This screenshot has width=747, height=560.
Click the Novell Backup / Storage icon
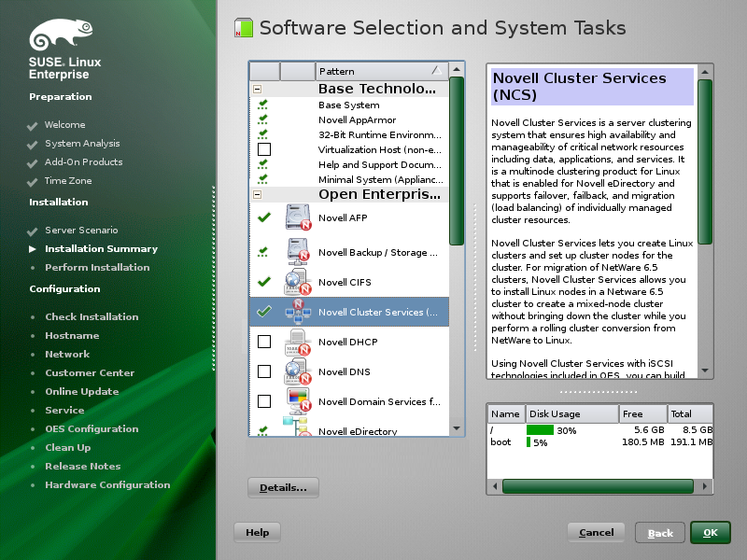pyautogui.click(x=298, y=252)
